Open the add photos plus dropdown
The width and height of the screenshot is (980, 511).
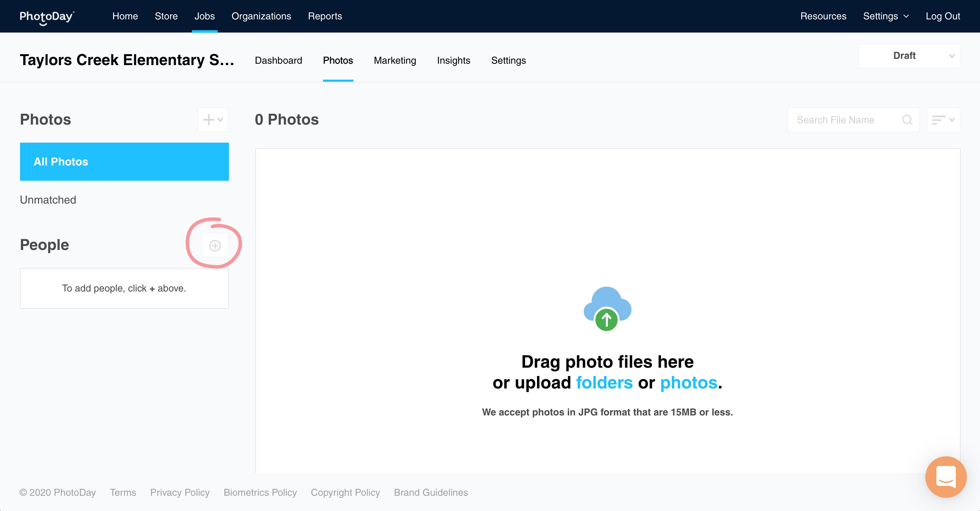point(213,120)
